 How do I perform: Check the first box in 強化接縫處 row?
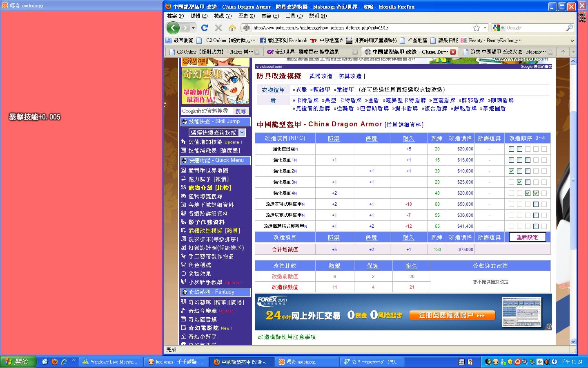tap(511, 149)
